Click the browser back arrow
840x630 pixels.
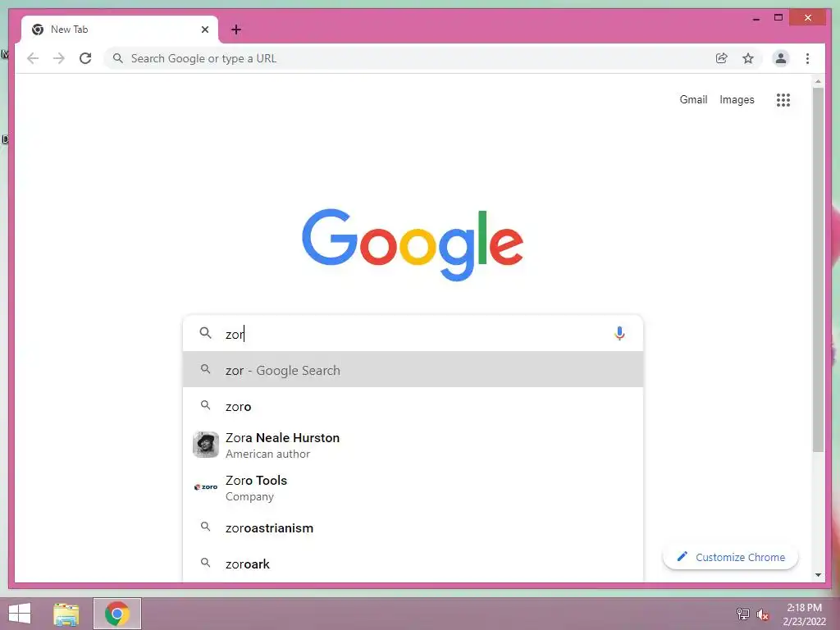pyautogui.click(x=33, y=58)
